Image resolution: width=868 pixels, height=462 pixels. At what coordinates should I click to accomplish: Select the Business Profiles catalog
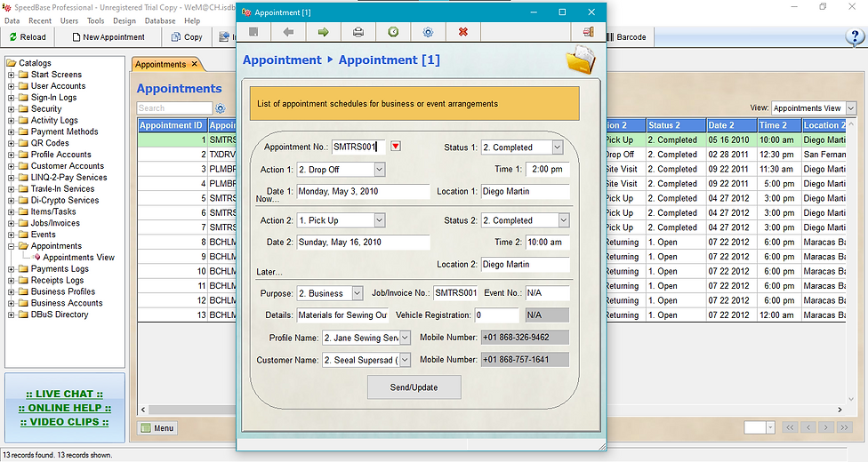62,291
